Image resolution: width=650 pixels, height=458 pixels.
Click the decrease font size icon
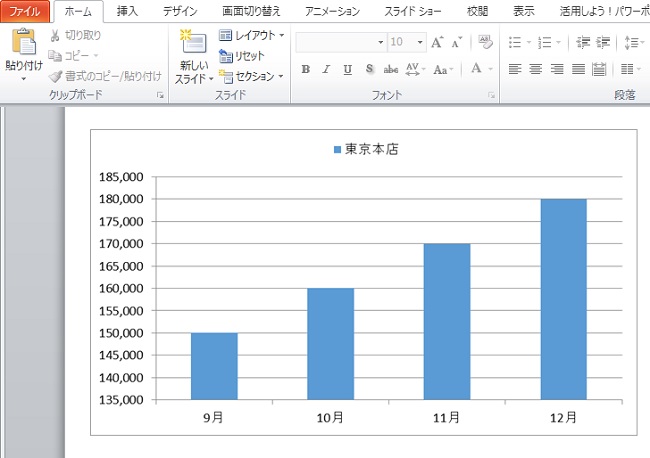click(457, 43)
